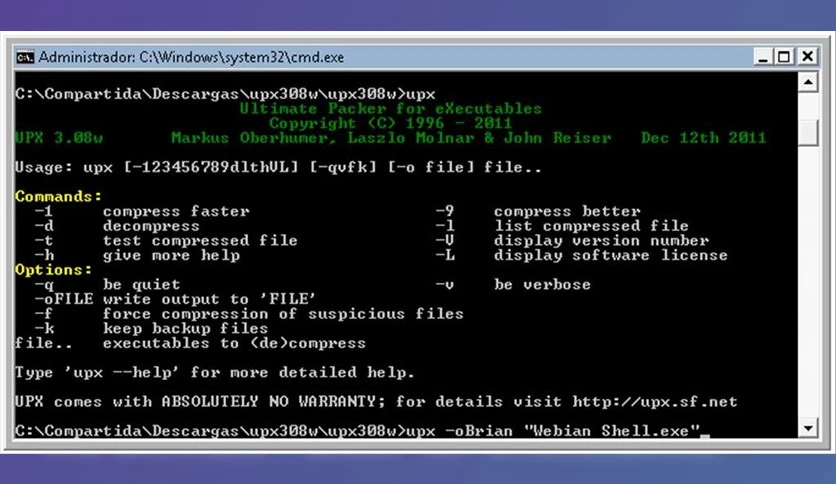Click the scrollbar up arrow
Viewport: 836px width, 484px height.
point(808,83)
